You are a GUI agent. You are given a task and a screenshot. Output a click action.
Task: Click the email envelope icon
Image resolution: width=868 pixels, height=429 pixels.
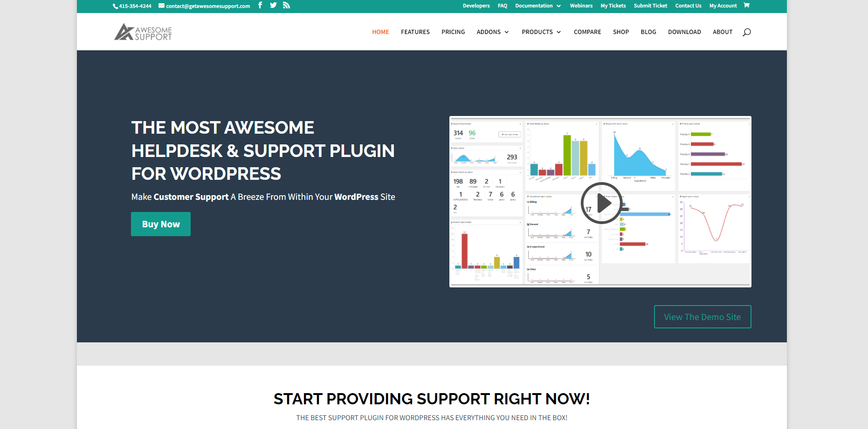pos(161,6)
